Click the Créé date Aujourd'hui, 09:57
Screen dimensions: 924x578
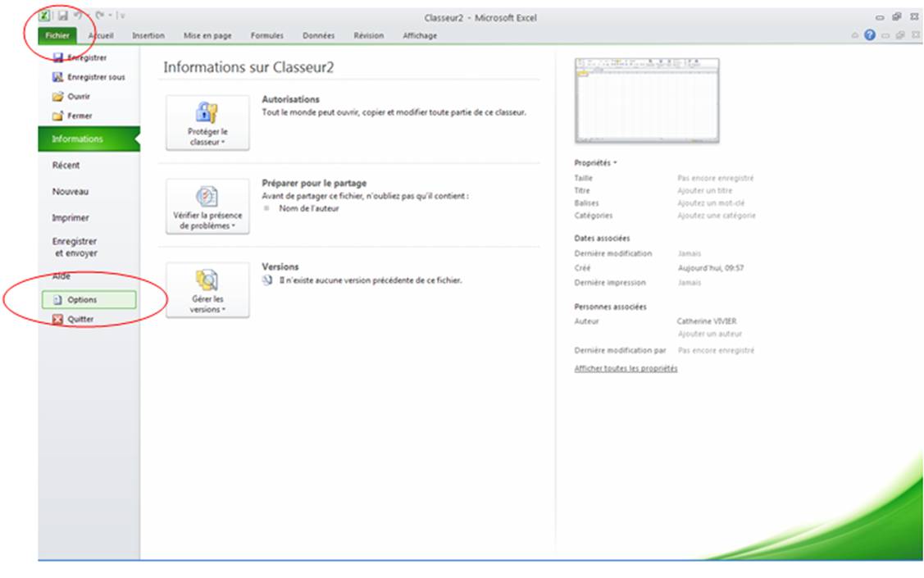pos(711,268)
